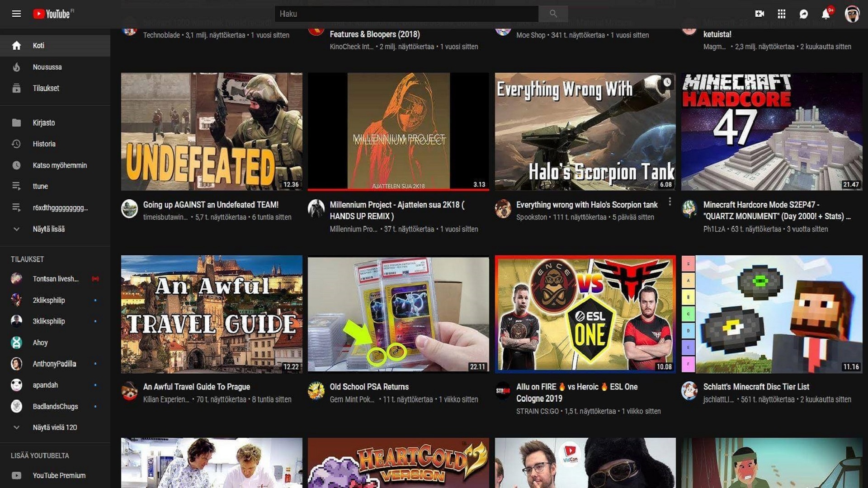Viewport: 868px width, 488px height.
Task: Click the Historia (History) icon
Action: click(x=16, y=144)
